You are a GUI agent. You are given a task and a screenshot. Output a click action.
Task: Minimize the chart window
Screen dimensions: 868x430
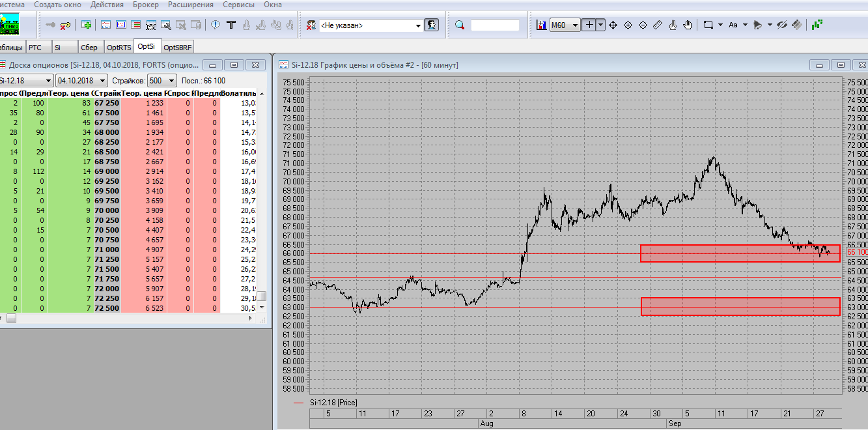[x=820, y=64]
